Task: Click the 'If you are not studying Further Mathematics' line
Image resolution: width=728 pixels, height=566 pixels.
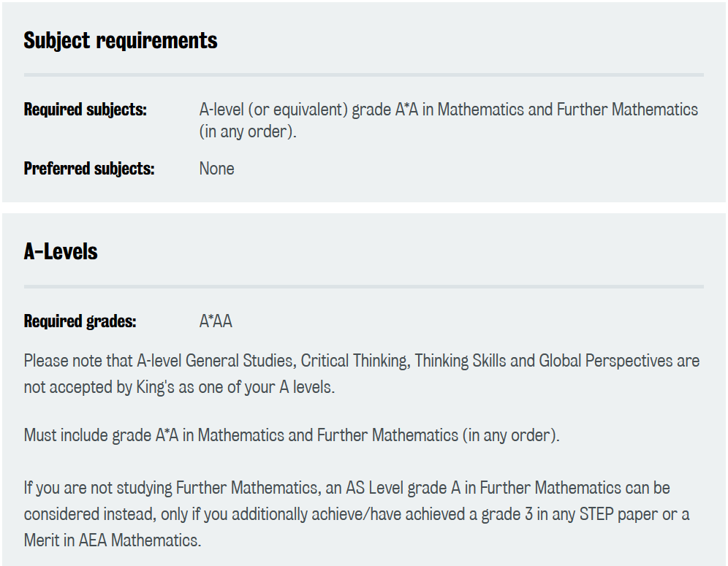Action: 346,488
